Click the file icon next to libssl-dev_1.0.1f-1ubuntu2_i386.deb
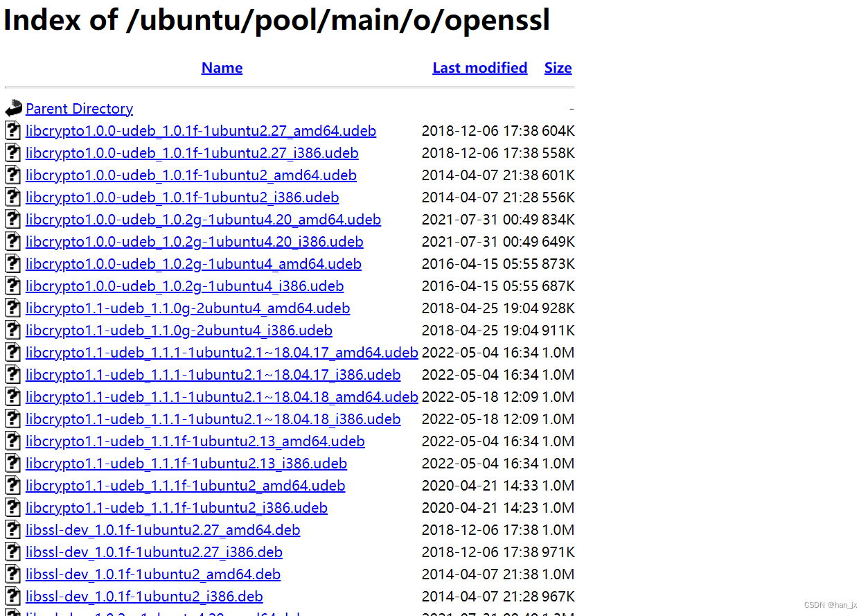This screenshot has width=868, height=616. click(12, 596)
